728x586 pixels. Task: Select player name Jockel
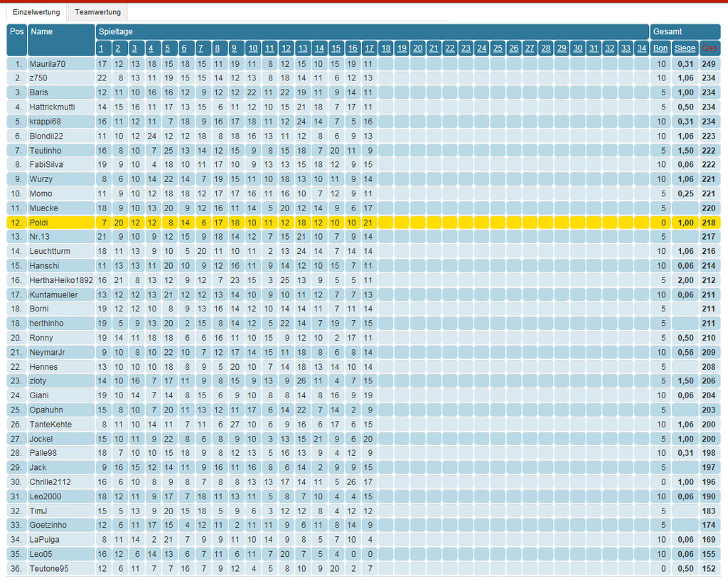(41, 439)
